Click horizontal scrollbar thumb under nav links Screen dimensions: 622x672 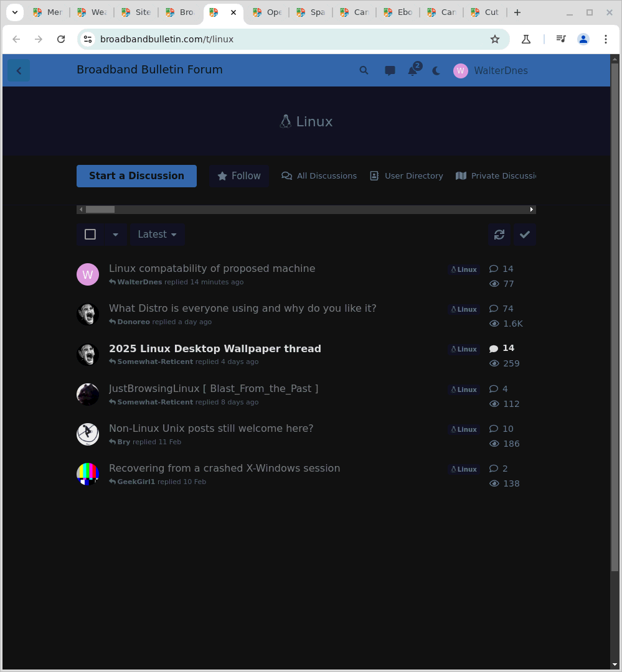(x=100, y=210)
